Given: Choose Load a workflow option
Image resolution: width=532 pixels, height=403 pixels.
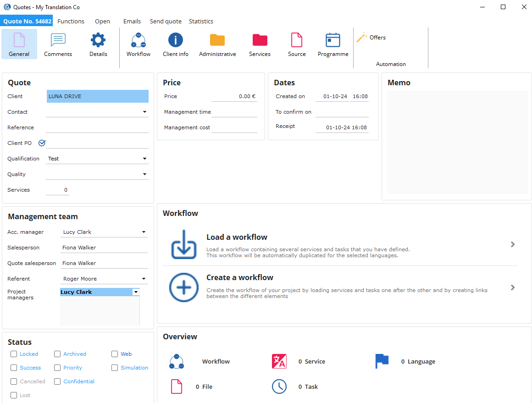Looking at the screenshot, I should [x=237, y=237].
